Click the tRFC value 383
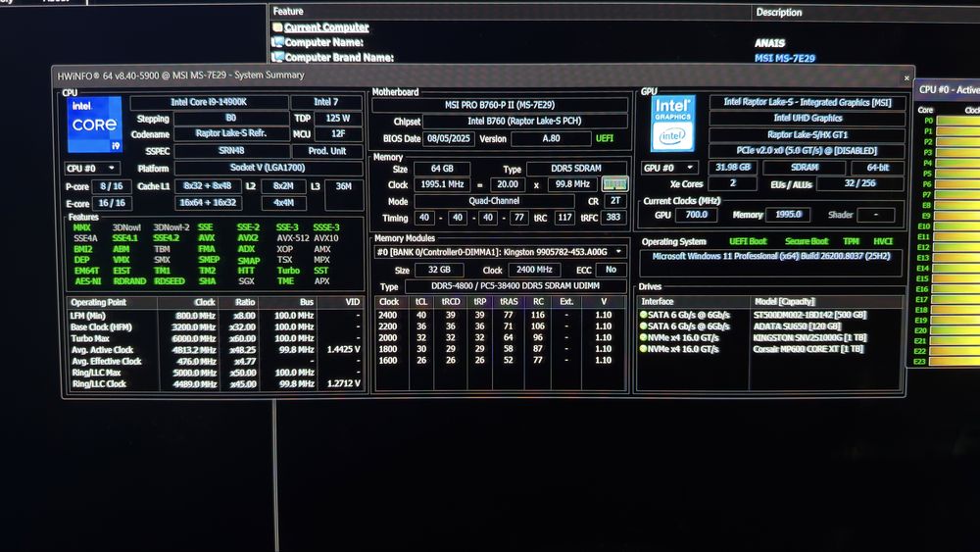The image size is (980, 552). pyautogui.click(x=613, y=218)
